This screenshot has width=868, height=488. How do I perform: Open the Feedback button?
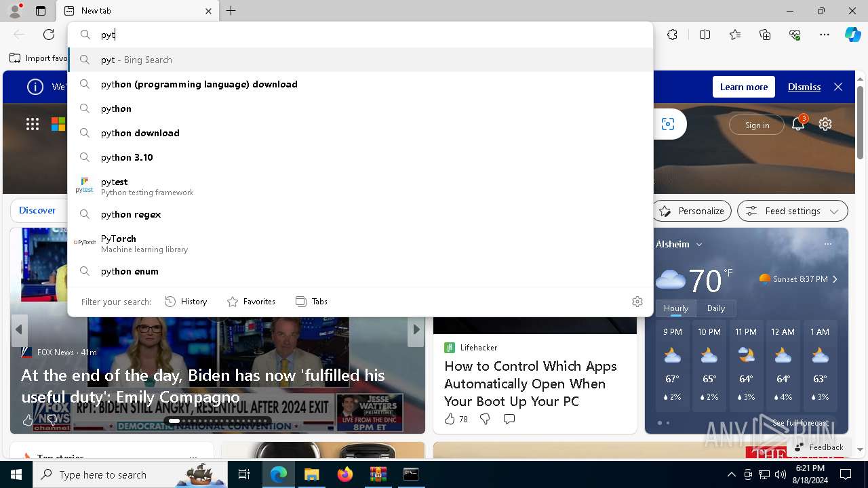coord(819,447)
